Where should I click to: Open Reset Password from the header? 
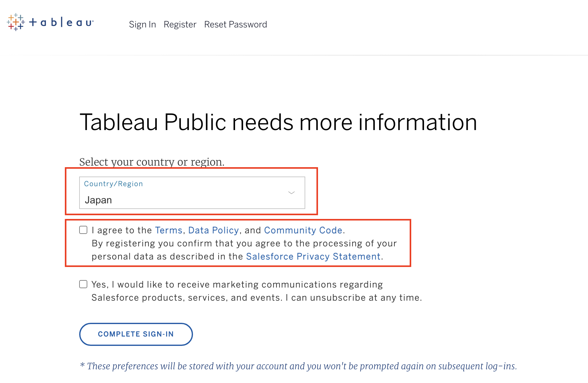pos(235,24)
